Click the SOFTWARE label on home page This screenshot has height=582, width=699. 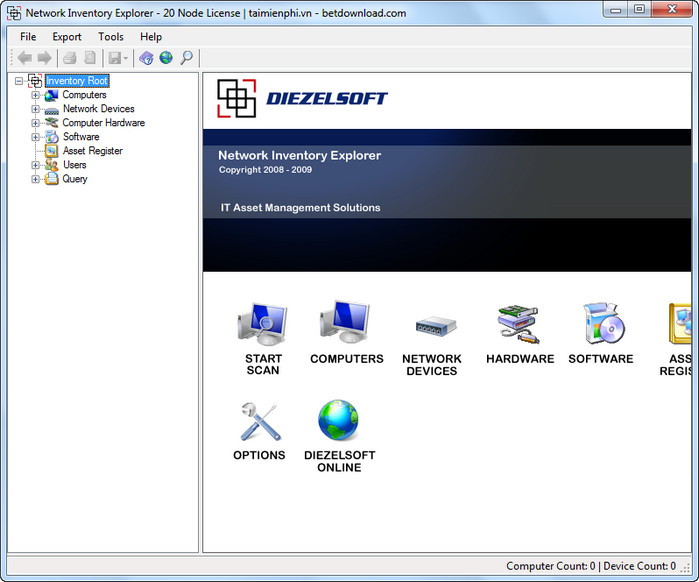tap(600, 359)
